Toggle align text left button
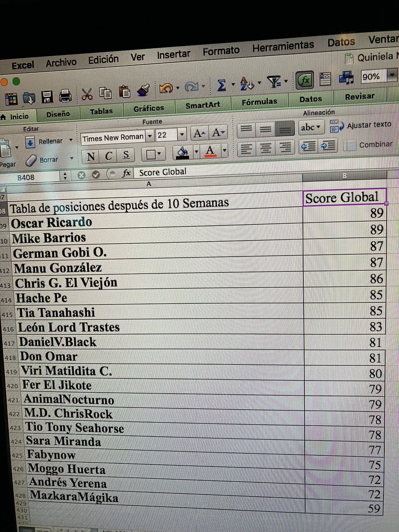Viewport: 399px width, 532px height. point(246,149)
